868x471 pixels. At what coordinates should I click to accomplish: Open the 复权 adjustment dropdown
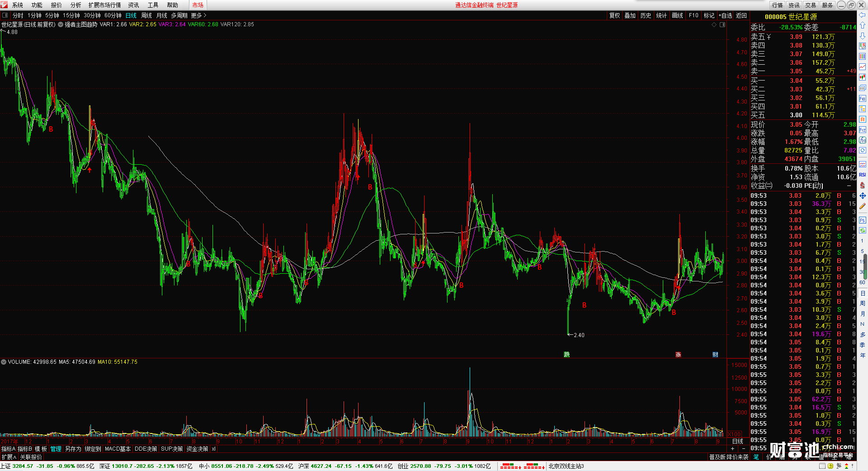[x=615, y=15]
